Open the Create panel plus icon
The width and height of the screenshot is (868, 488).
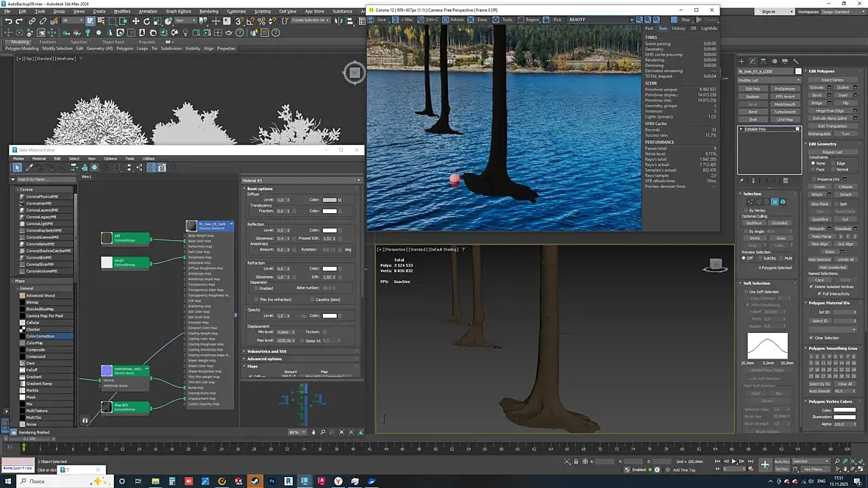click(x=741, y=61)
